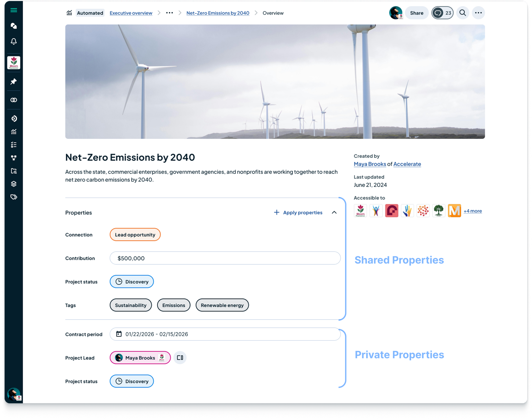
Task: Open the 23 comments button
Action: 442,13
